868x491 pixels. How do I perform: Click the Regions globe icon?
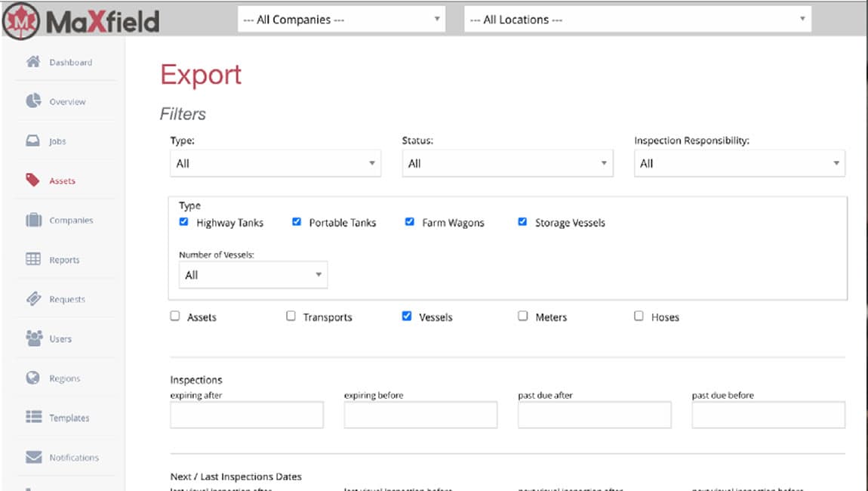click(x=33, y=378)
